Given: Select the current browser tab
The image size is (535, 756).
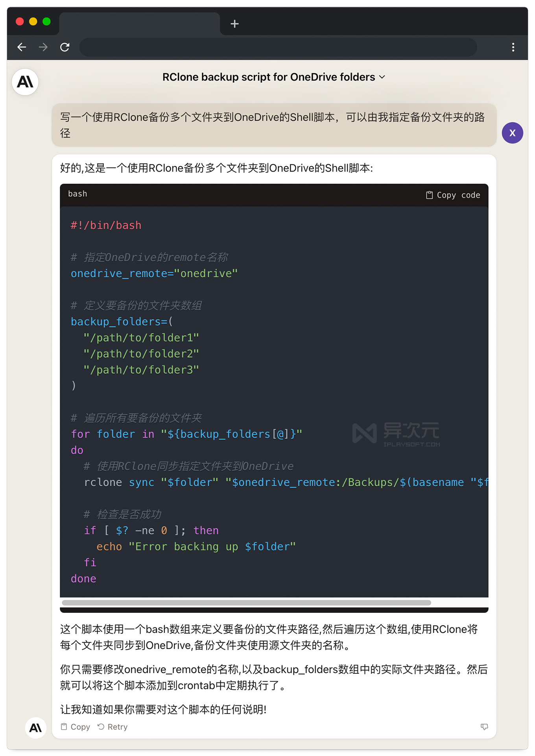Looking at the screenshot, I should coord(139,24).
